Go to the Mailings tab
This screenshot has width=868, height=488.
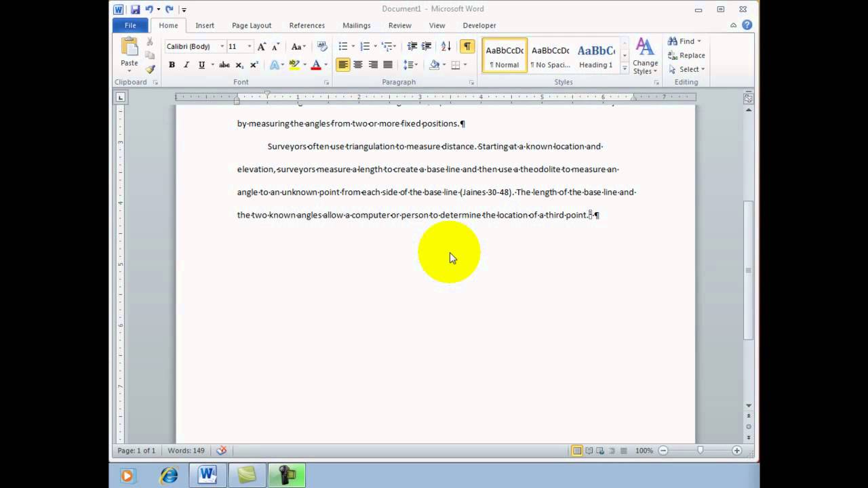click(x=357, y=25)
